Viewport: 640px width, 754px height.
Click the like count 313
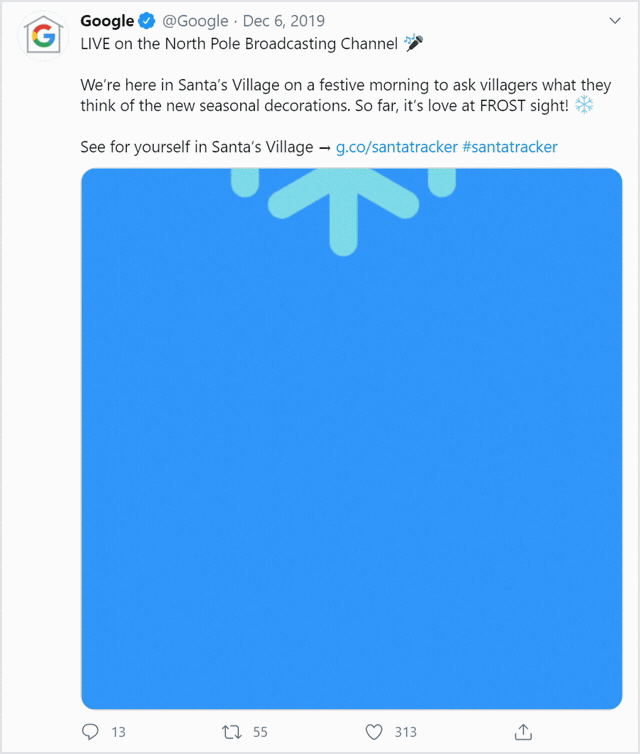click(x=405, y=732)
